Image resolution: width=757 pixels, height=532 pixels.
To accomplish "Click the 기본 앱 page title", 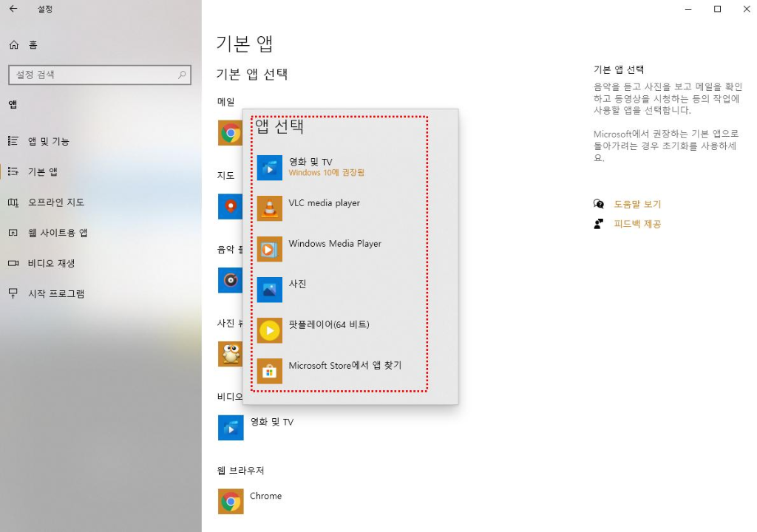I will [245, 44].
